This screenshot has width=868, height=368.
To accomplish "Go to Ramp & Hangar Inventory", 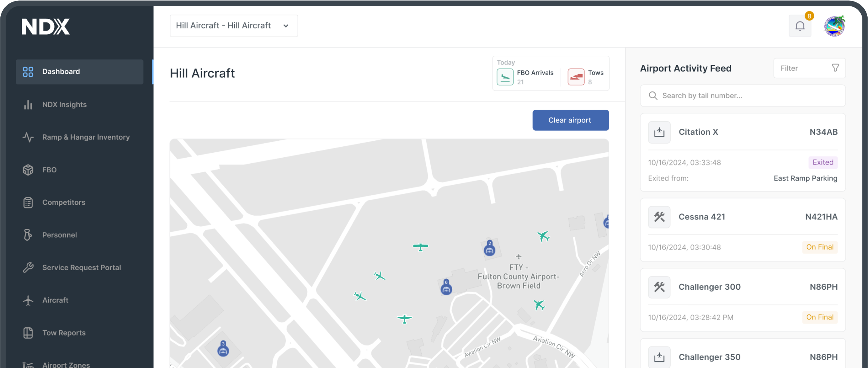I will click(x=86, y=137).
